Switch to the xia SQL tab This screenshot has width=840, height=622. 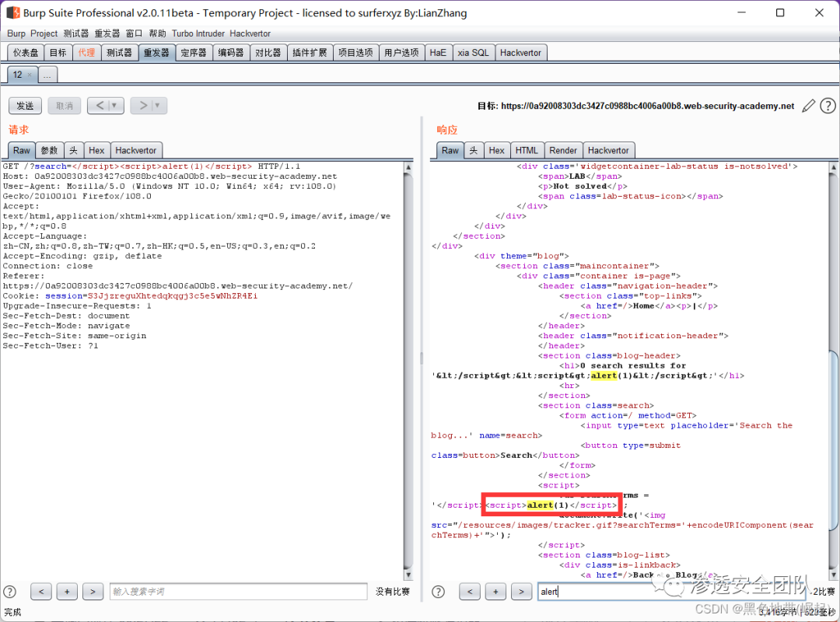(473, 53)
